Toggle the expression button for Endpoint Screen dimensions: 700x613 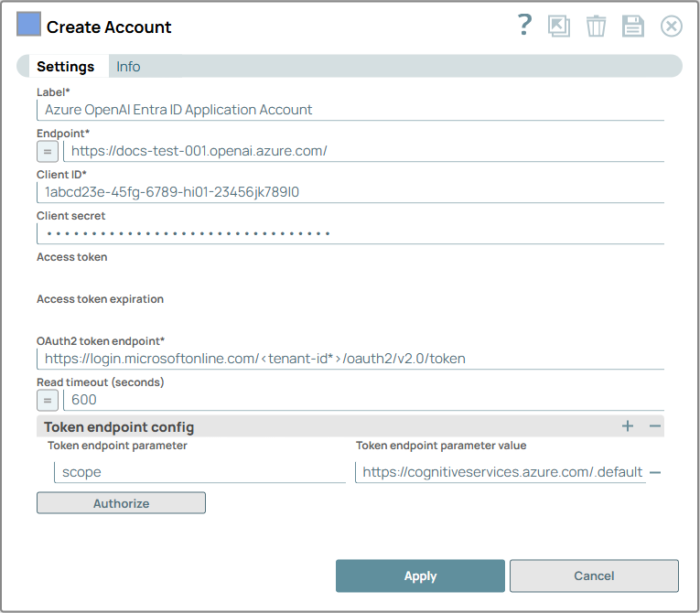pyautogui.click(x=48, y=151)
